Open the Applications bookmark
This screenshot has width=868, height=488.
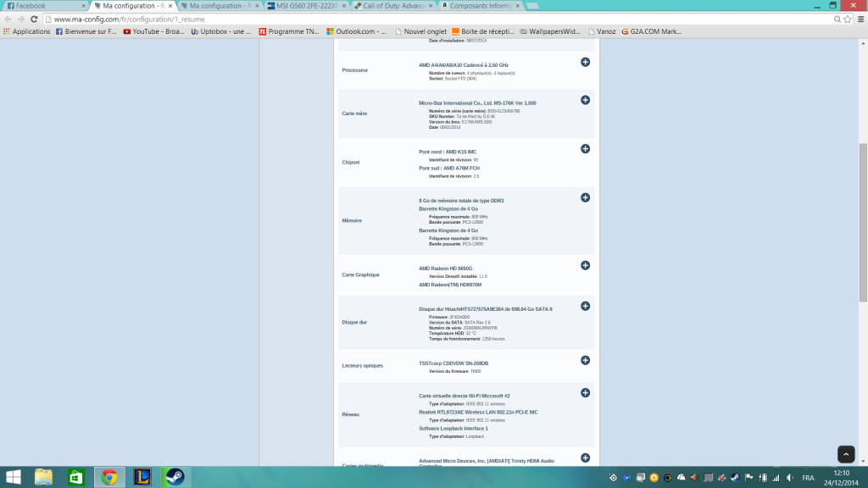[26, 31]
